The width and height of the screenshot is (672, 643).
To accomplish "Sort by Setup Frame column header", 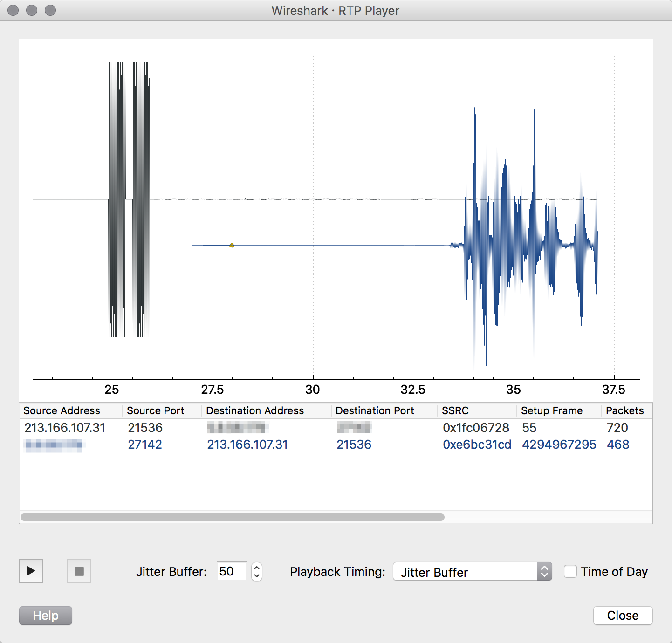I will 559,411.
